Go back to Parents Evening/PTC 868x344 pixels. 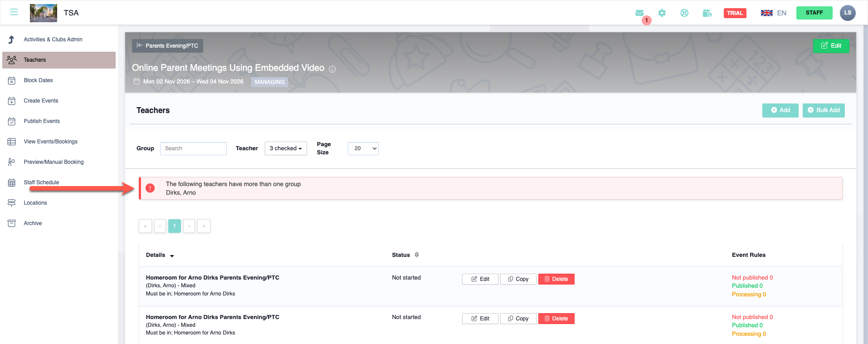tap(167, 46)
